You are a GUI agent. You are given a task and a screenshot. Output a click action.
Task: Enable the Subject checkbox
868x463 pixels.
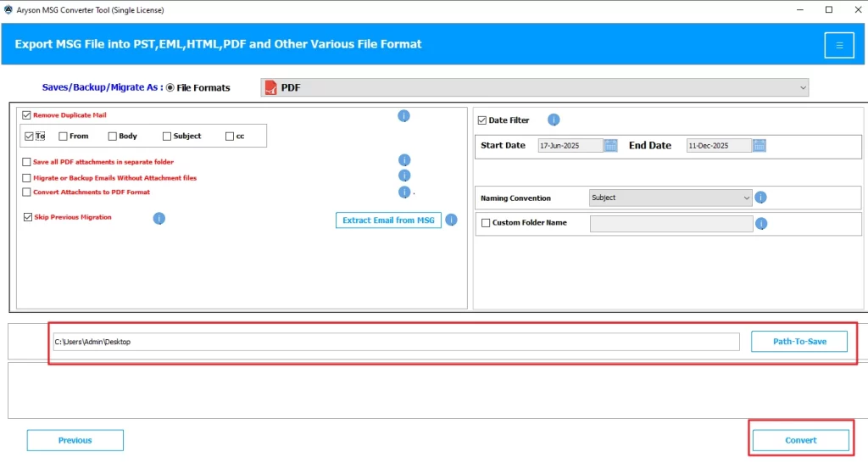(167, 137)
